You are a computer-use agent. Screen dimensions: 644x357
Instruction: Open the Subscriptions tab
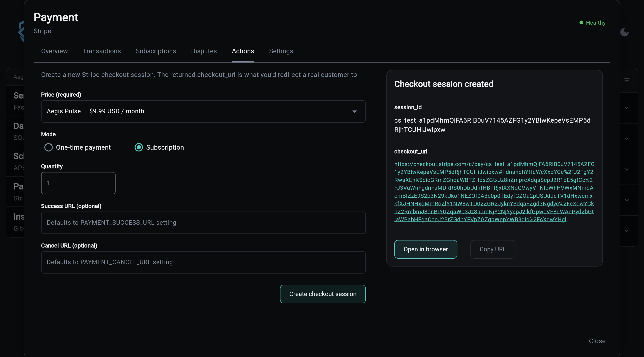[156, 51]
